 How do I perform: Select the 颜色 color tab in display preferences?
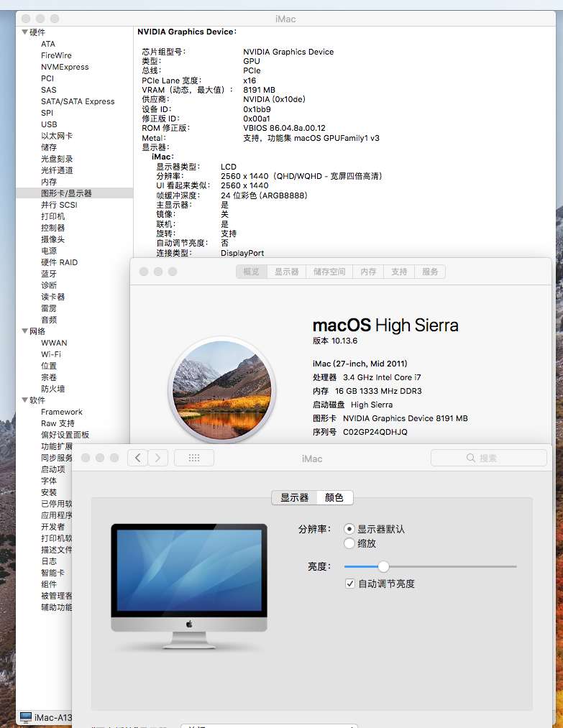point(334,498)
